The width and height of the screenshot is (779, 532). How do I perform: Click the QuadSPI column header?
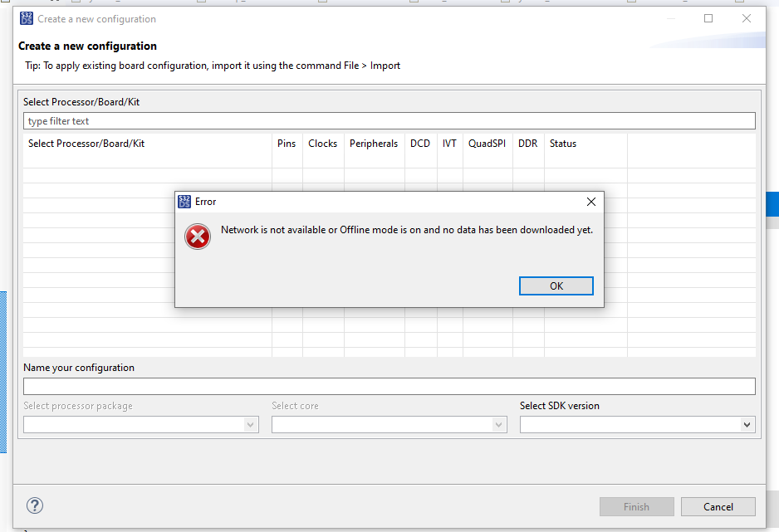[x=487, y=144]
